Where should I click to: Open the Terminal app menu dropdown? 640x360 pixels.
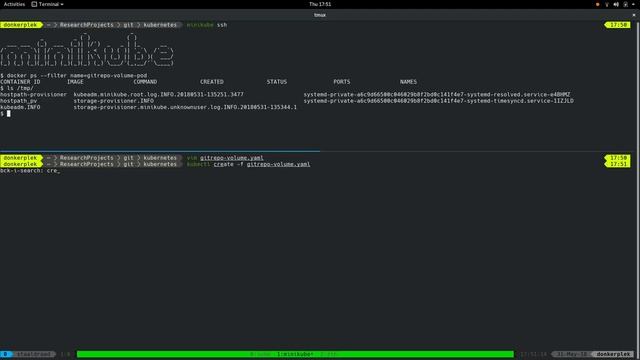47,4
